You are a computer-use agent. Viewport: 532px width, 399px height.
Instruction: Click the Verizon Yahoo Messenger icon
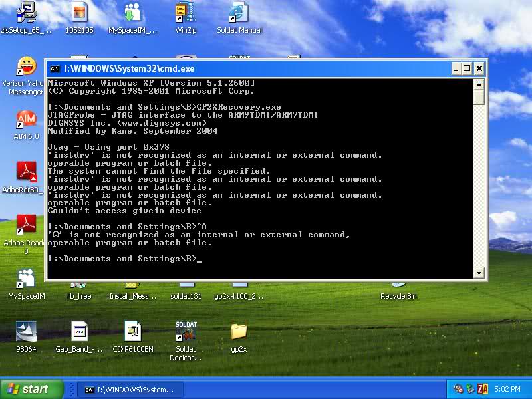pos(26,66)
